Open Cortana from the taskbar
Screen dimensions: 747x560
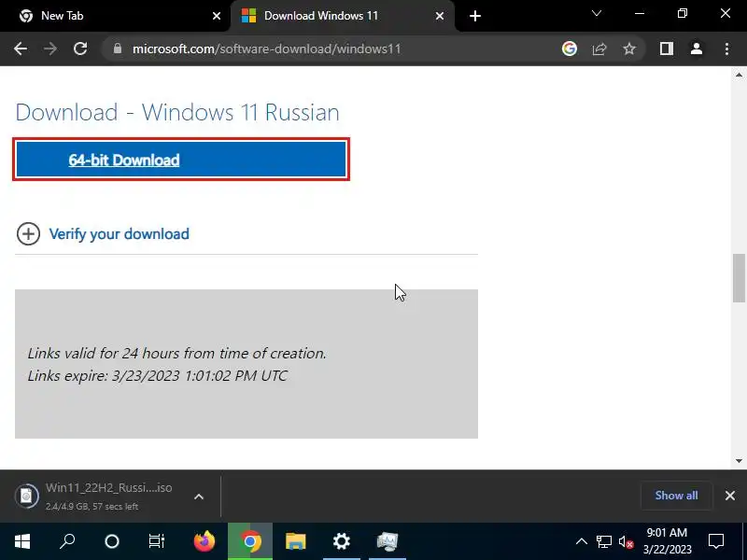(112, 541)
